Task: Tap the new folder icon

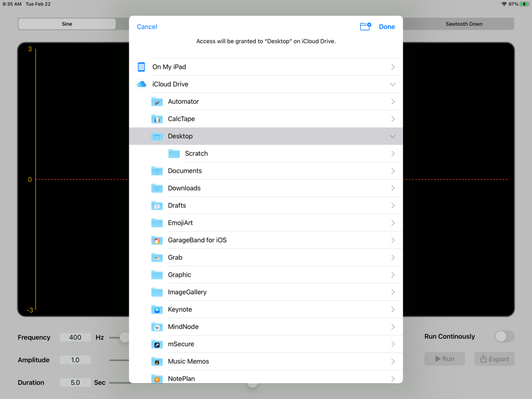Action: [x=366, y=26]
